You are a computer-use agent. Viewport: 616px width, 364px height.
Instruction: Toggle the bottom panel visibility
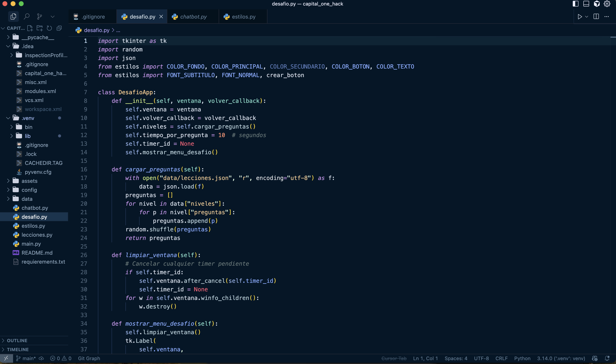[586, 4]
